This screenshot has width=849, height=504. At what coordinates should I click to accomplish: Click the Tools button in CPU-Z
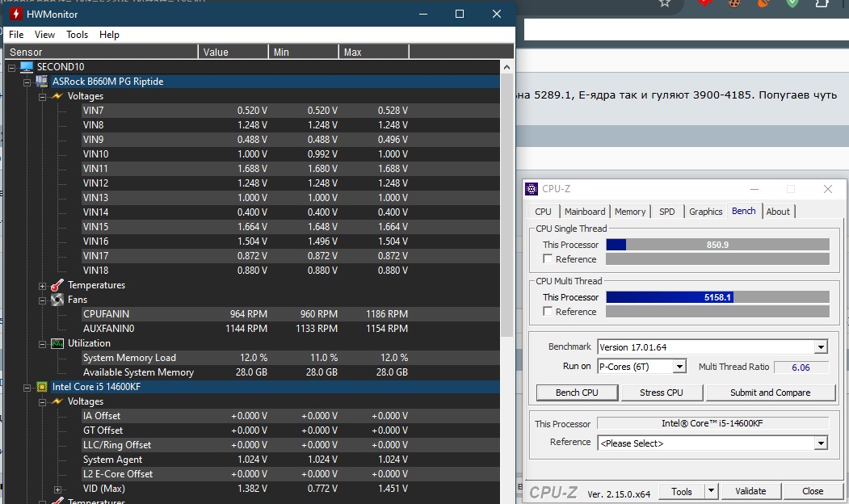(x=681, y=491)
